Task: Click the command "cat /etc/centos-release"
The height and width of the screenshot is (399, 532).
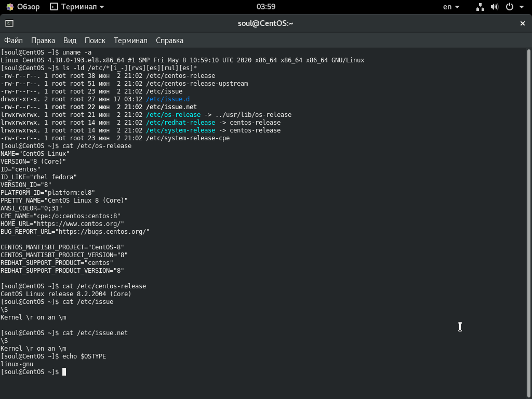Action: pos(104,286)
